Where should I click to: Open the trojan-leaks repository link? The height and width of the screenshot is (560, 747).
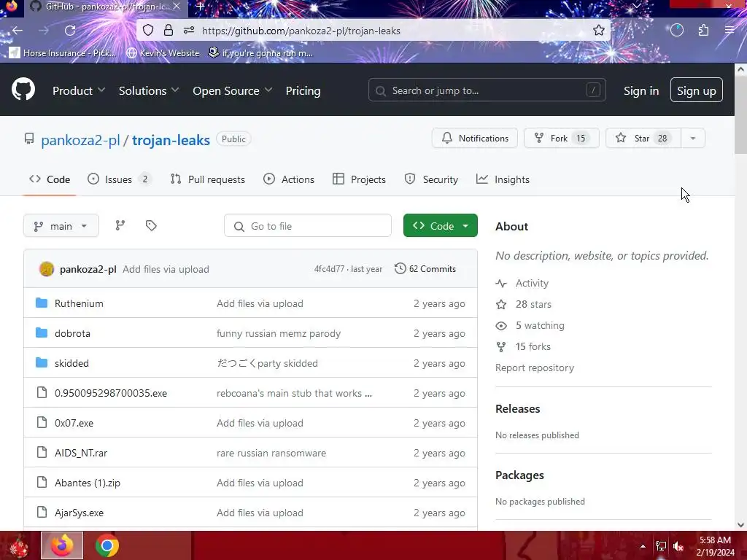coord(171,140)
